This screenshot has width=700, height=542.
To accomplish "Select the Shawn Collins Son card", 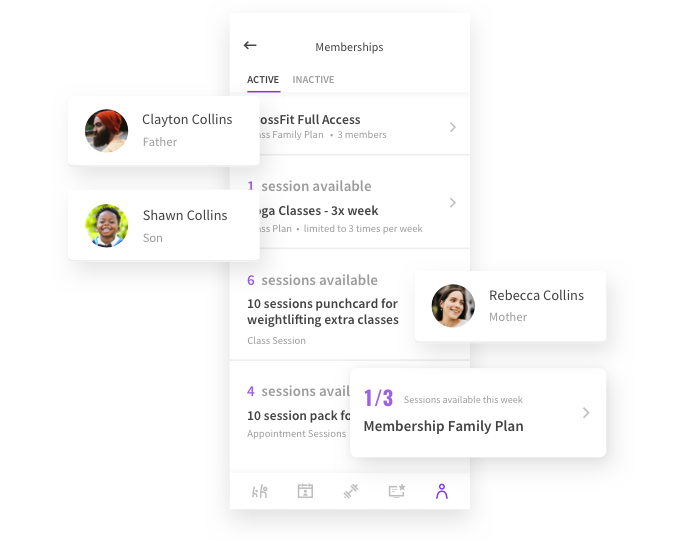I will pos(164,225).
